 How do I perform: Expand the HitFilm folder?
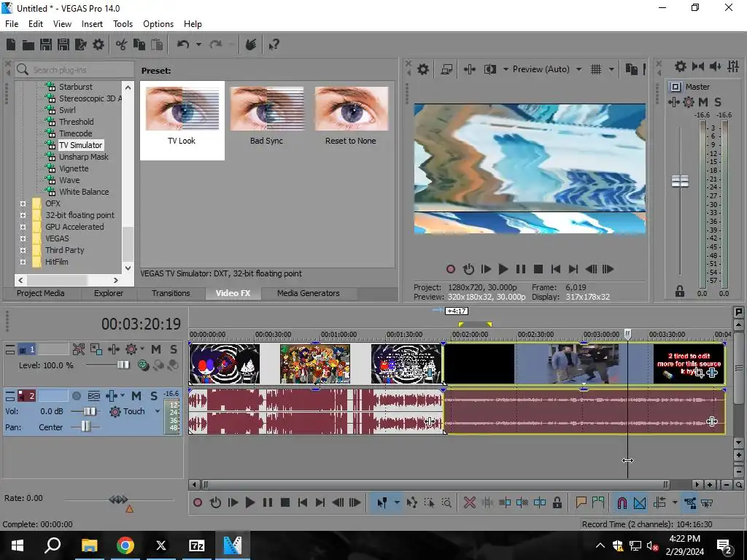(23, 262)
